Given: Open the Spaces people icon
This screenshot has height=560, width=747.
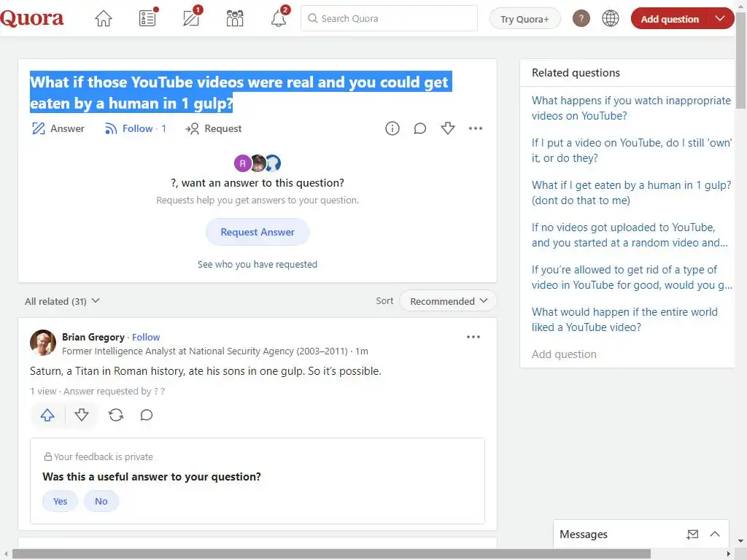Looking at the screenshot, I should tap(235, 18).
